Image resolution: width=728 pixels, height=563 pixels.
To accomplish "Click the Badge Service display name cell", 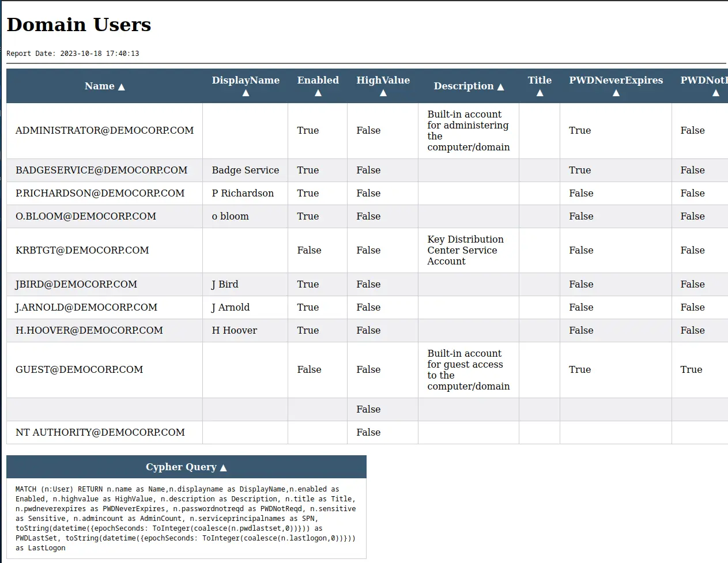I will (x=245, y=170).
